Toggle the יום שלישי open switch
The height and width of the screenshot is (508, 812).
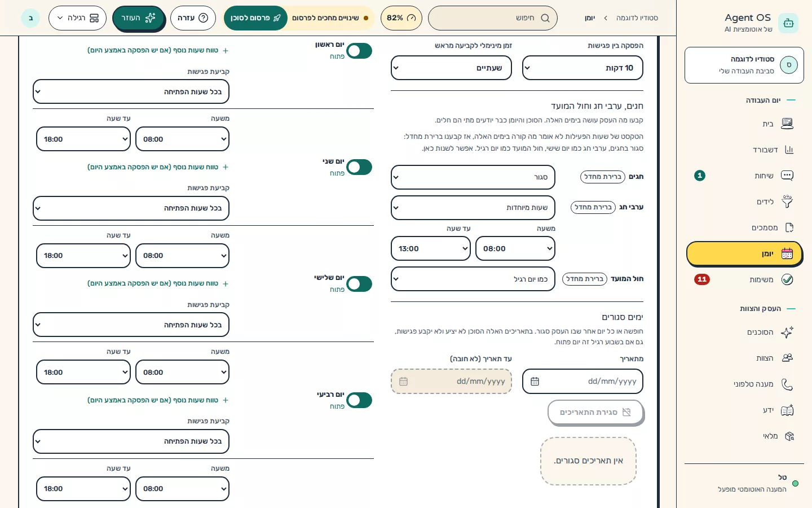pyautogui.click(x=359, y=284)
